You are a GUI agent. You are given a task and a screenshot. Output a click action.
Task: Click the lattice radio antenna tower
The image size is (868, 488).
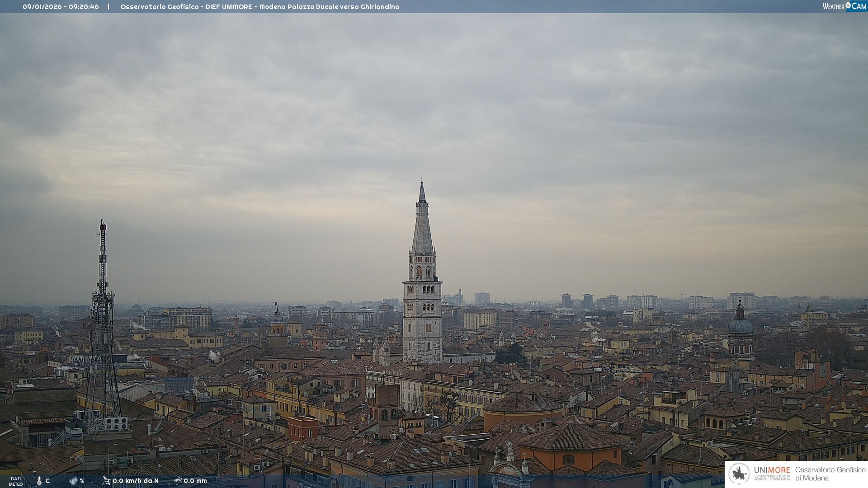coord(103,325)
